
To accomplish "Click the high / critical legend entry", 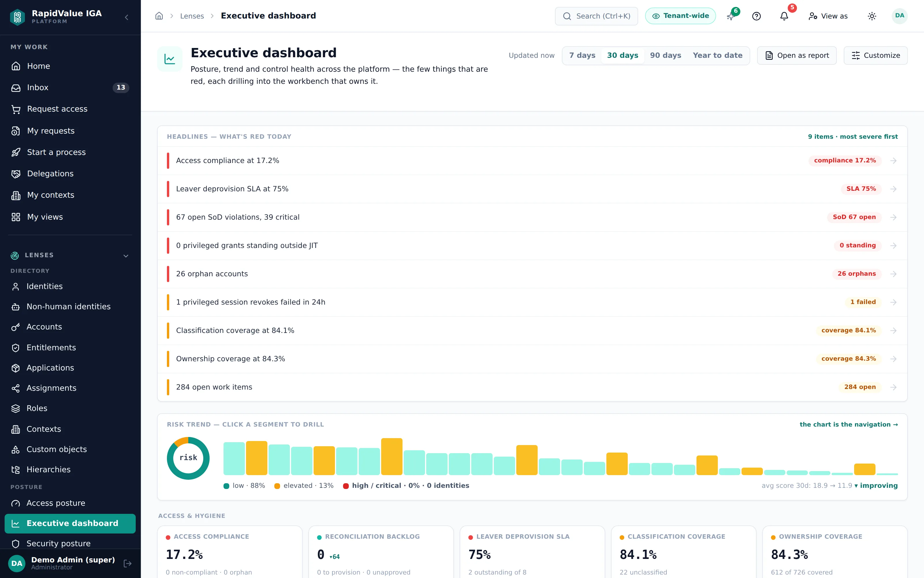I will tap(406, 486).
